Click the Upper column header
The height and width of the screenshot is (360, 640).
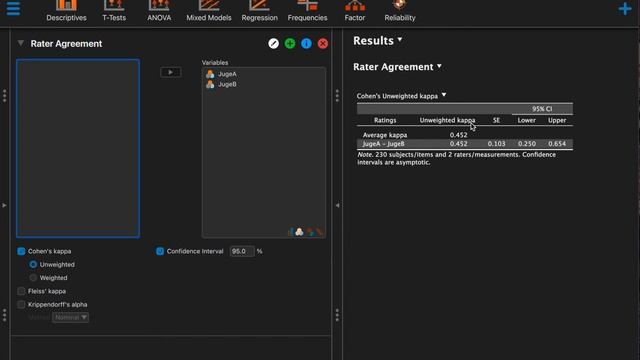(557, 120)
